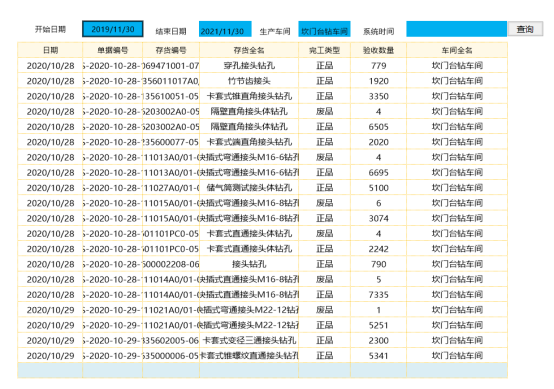This screenshot has height=389, width=554.
Task: Click the 2020/10/29 date in the 5251 row
Action: point(50,325)
